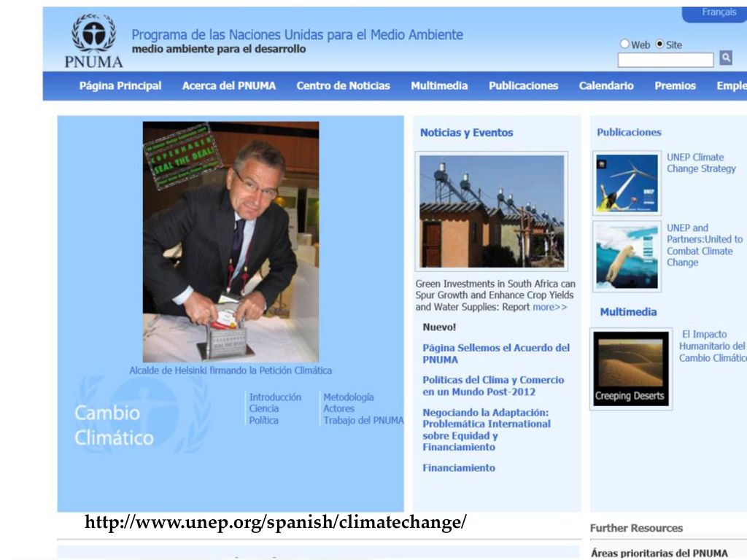747x560 pixels.
Task: Go to Centro de Noticias
Action: (343, 86)
